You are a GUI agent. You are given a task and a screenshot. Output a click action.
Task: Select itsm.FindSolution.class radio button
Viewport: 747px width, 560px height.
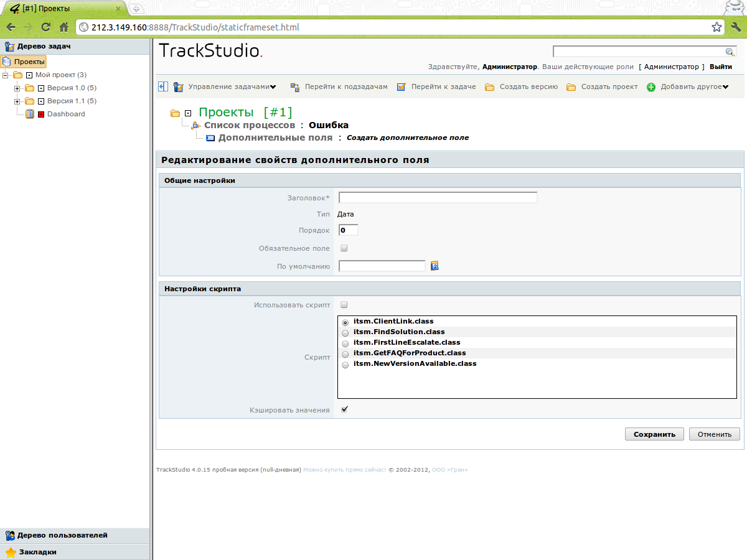pyautogui.click(x=345, y=333)
